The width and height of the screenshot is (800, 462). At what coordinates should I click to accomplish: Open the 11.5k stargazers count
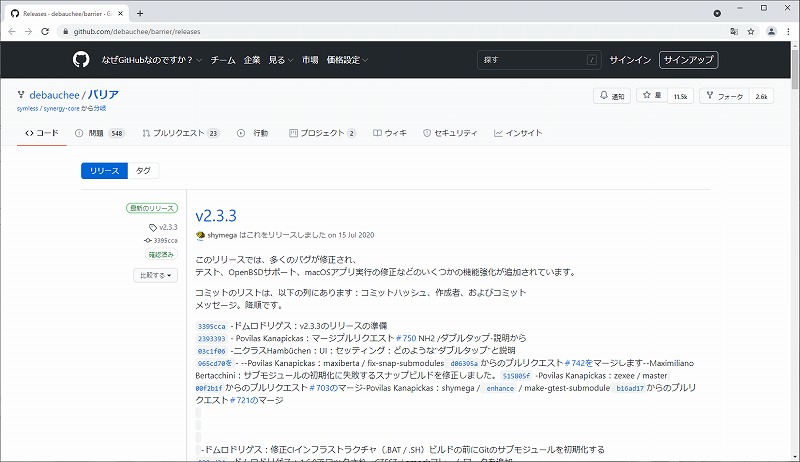point(680,96)
